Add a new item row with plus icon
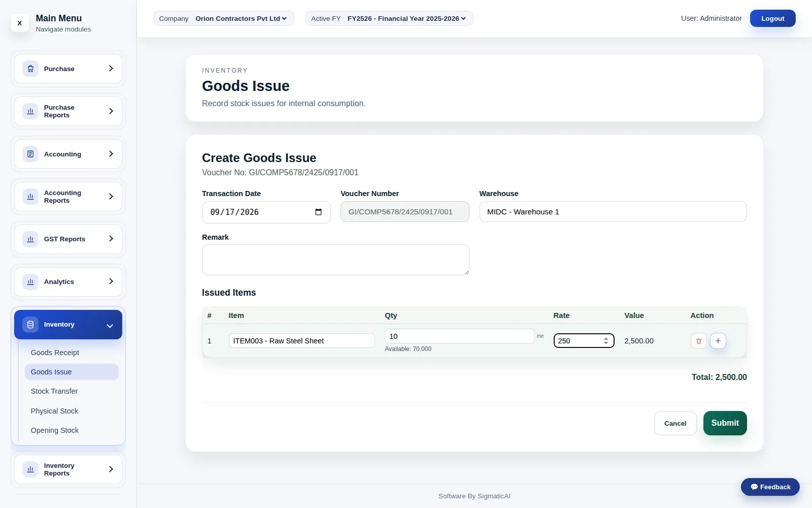Screen dimensions: 812x508 click(x=718, y=341)
